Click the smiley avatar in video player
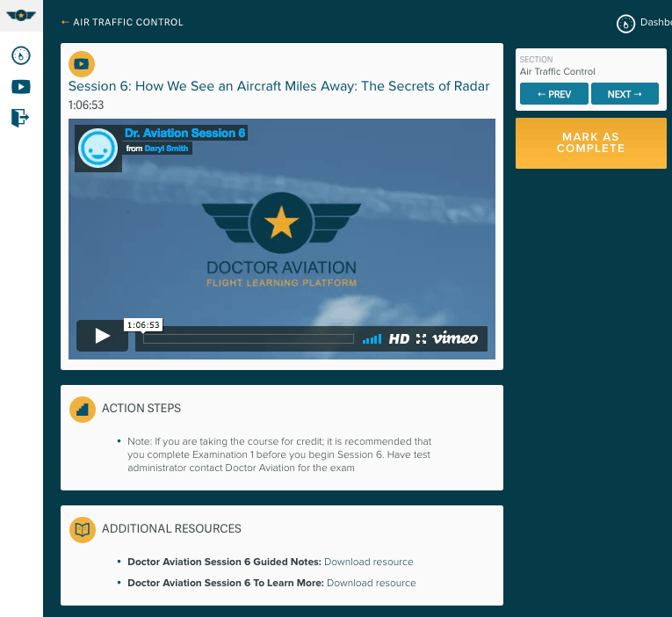This screenshot has height=617, width=672. 98,149
